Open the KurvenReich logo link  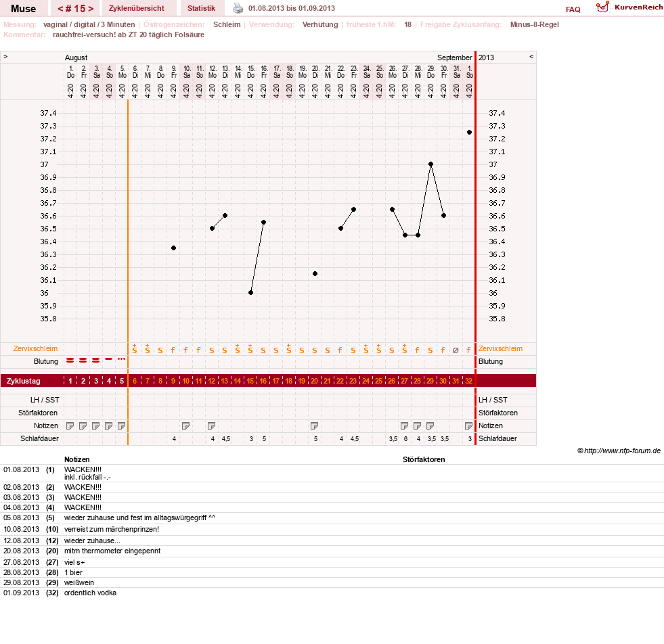pyautogui.click(x=629, y=7)
